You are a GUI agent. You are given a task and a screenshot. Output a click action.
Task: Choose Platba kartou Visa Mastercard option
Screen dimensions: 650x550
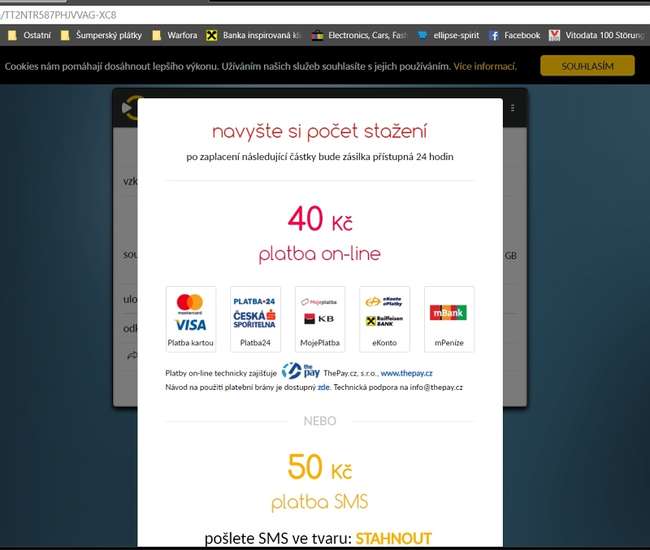pyautogui.click(x=191, y=319)
